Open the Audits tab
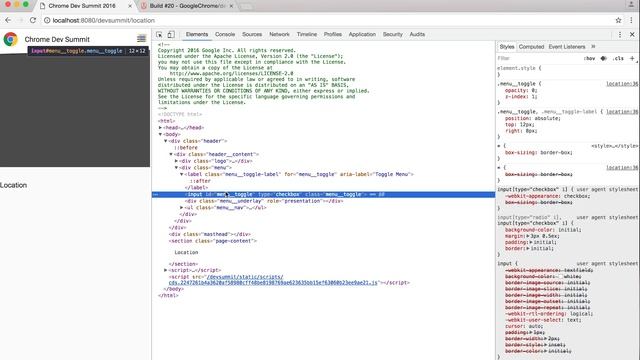640x360 pixels. click(x=417, y=35)
